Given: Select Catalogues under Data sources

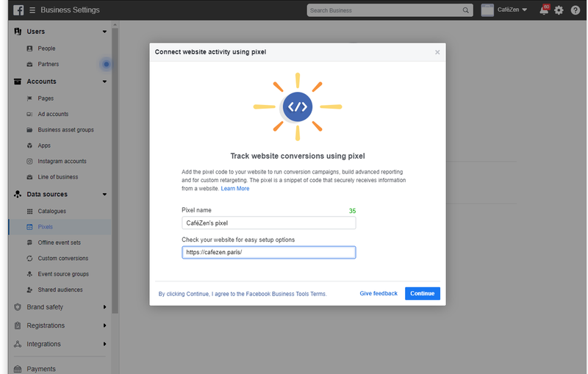Looking at the screenshot, I should click(x=51, y=212).
